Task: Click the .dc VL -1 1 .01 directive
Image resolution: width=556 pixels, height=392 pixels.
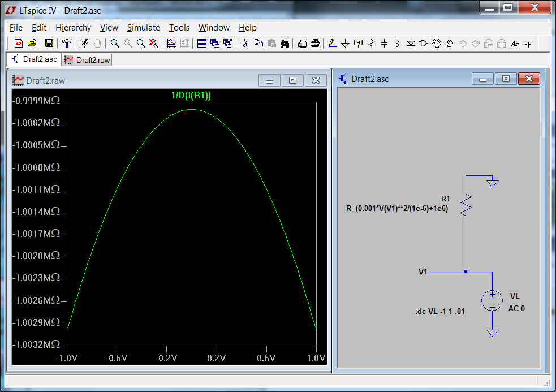Action: point(439,312)
